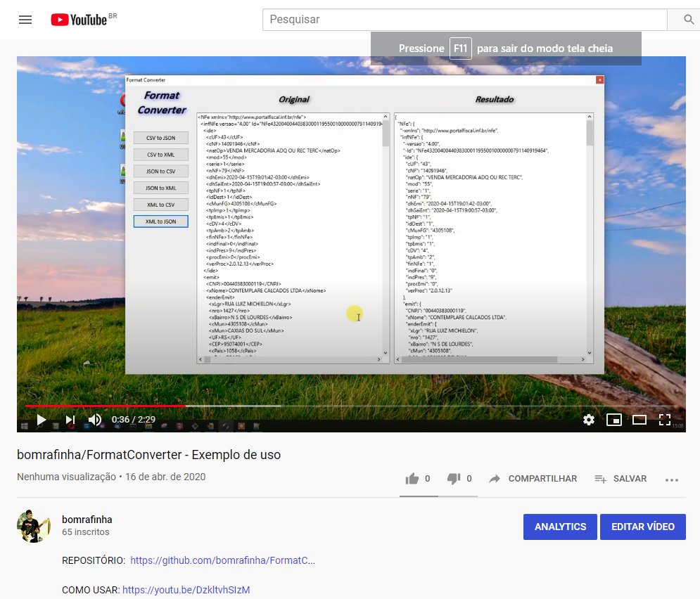Open the YouTube hamburger guide menu
The image size is (700, 599).
(25, 20)
